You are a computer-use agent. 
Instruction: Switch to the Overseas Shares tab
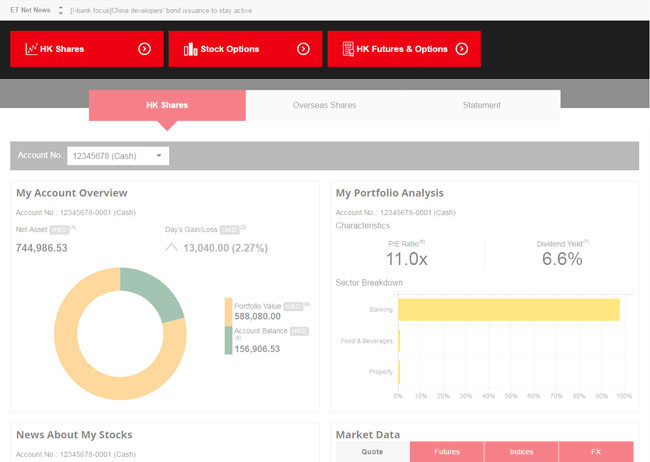pos(324,105)
